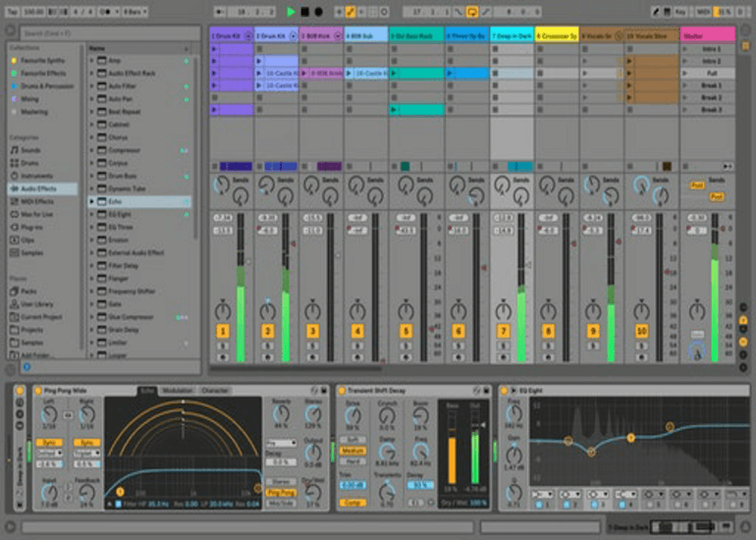756x540 pixels.
Task: Switch to Character tab in Echo
Action: pos(215,391)
